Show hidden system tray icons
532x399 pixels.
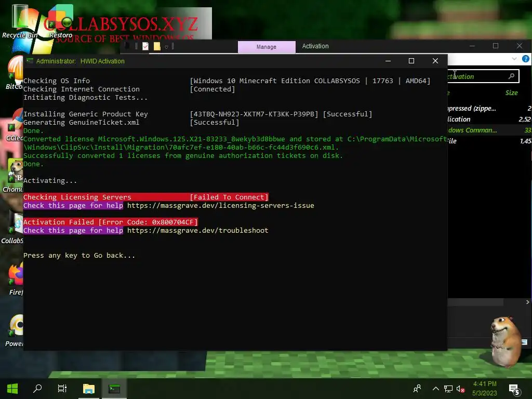coord(436,389)
